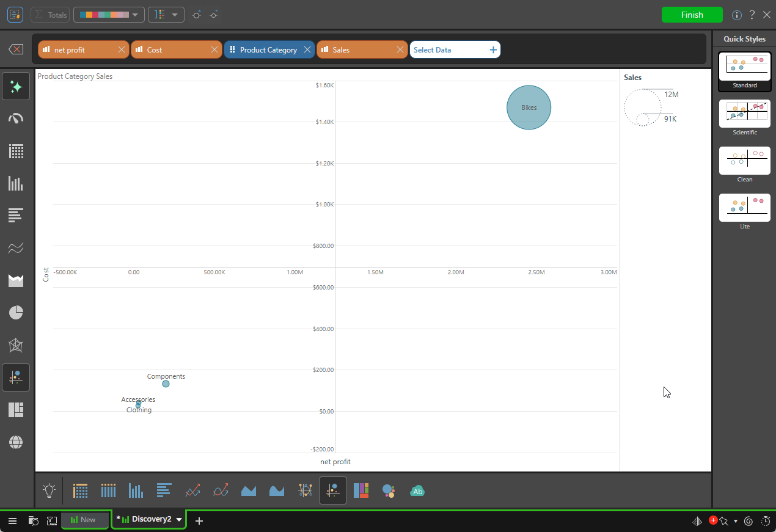Remove the Cost data chip
The image size is (776, 532).
(214, 50)
